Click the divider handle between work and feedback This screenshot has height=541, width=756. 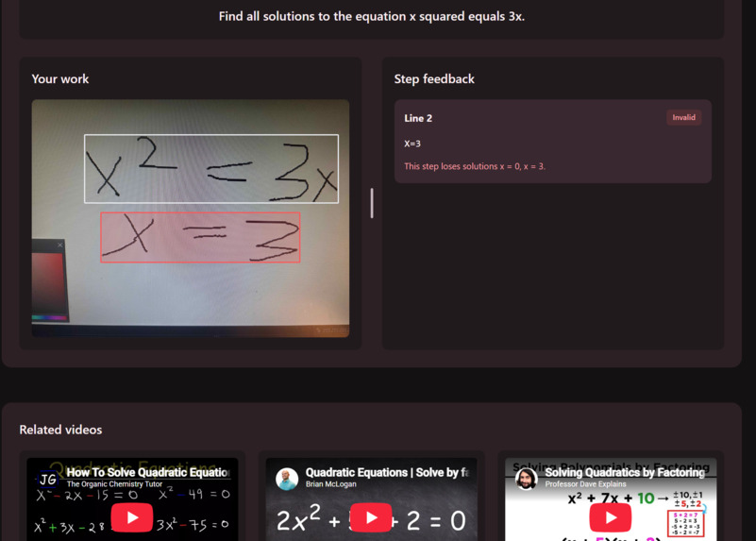(372, 203)
